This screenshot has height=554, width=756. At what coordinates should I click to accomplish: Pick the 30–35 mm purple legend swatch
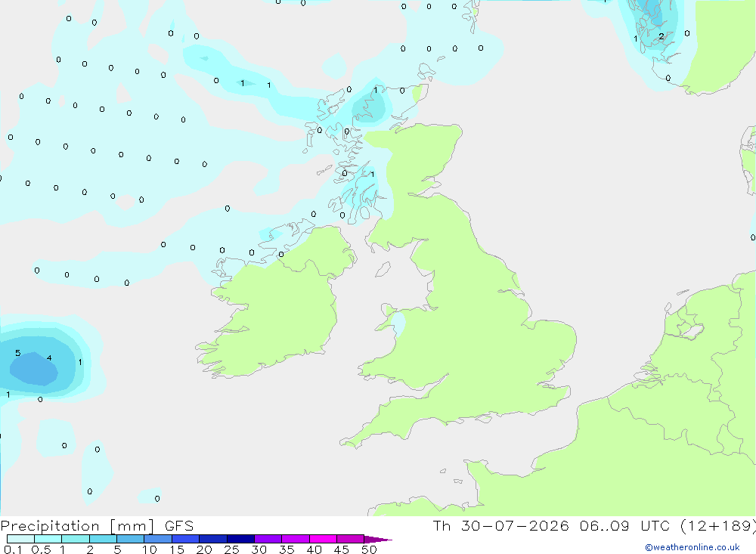tap(268, 539)
